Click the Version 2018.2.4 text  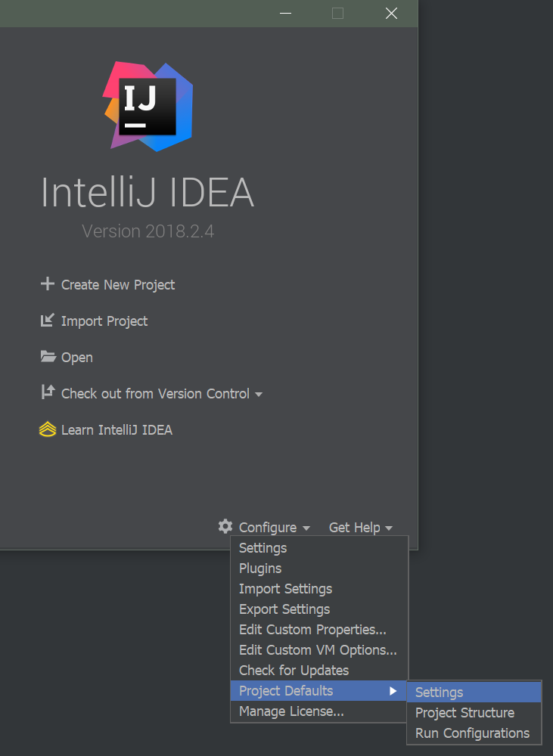tap(148, 231)
